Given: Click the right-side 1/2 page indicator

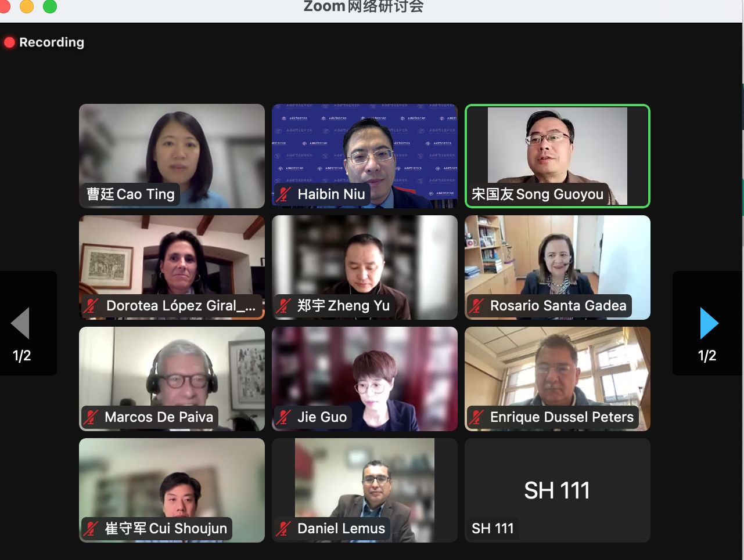Looking at the screenshot, I should point(707,355).
